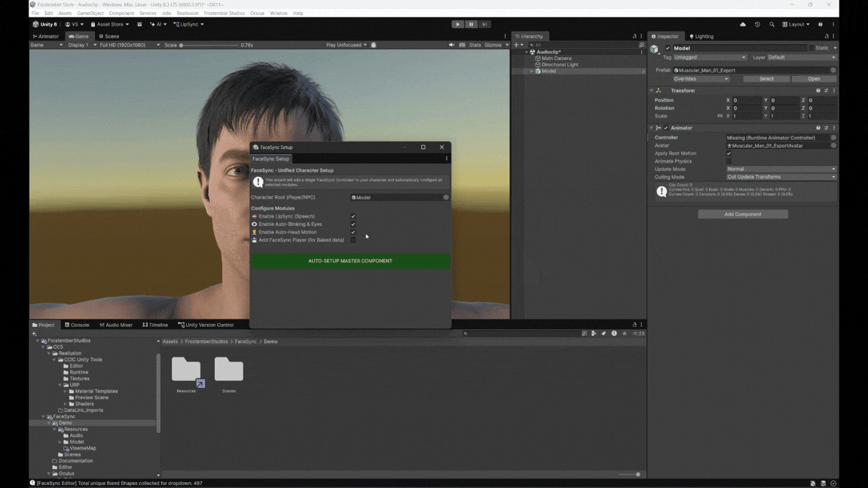Toggle Enable Auto-Blinking & Eyes checkbox

[x=353, y=224]
